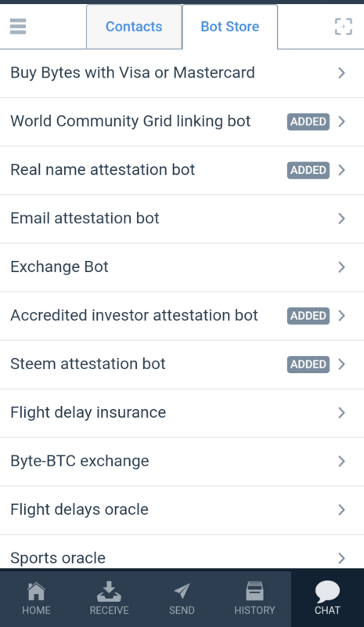Screen dimensions: 364x627
Task: Select the Bot Store tab
Action: [x=229, y=27]
